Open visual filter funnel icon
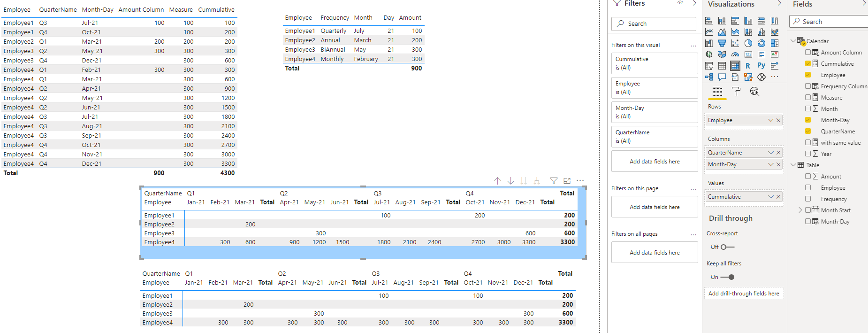Screen dimensions: 868x333 (x=554, y=181)
